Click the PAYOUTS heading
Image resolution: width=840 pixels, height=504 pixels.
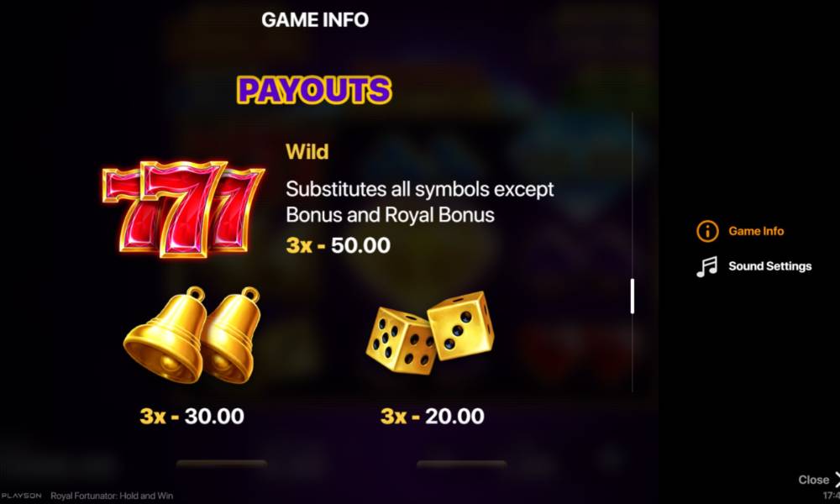pyautogui.click(x=314, y=90)
